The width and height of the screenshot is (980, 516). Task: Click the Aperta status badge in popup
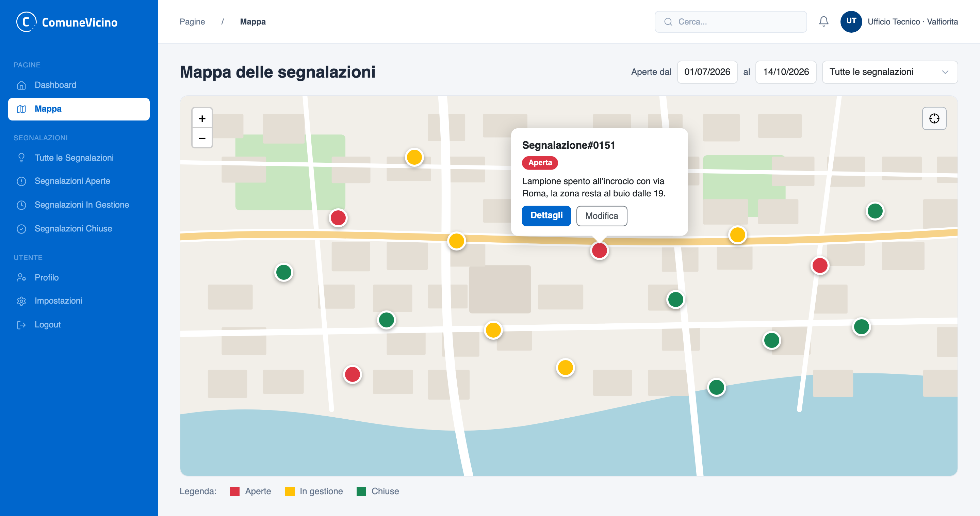point(539,163)
